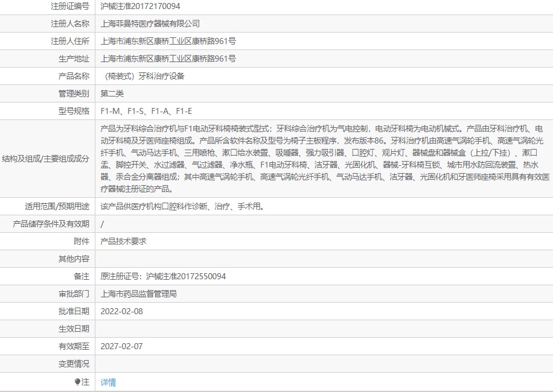The height and width of the screenshot is (392, 553).
Task: Click the 管理类别 label
Action: (74, 93)
